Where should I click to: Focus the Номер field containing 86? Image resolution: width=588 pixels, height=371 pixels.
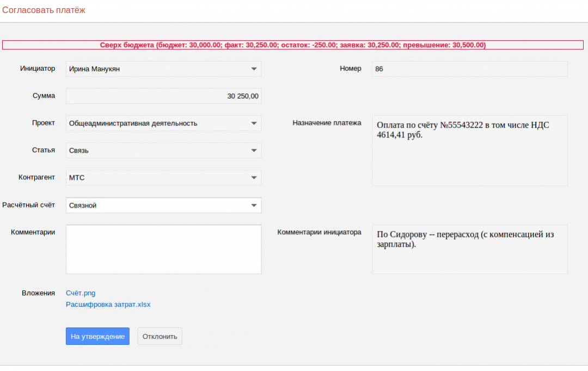(469, 69)
